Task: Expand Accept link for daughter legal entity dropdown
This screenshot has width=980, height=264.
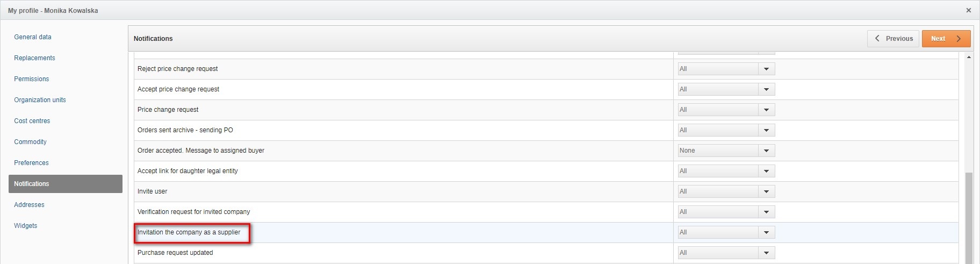Action: click(x=766, y=171)
